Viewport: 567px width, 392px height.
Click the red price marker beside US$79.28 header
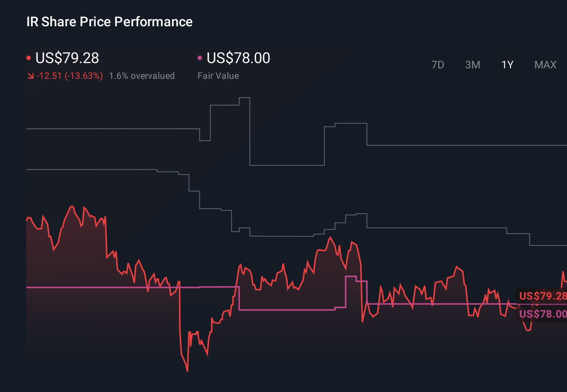[x=29, y=57]
